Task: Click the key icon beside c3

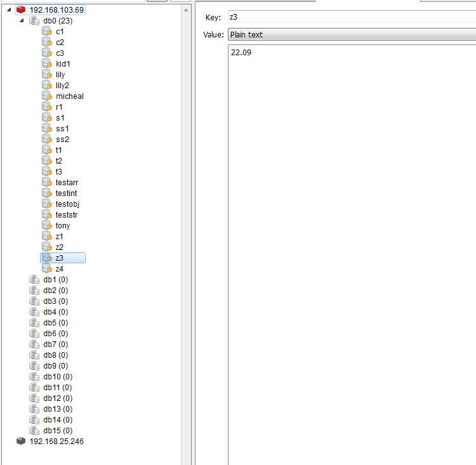Action: (47, 53)
